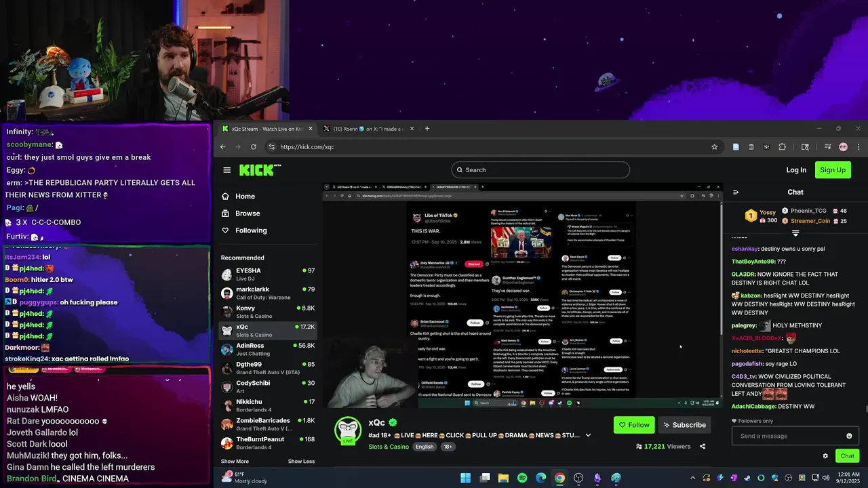This screenshot has height=488, width=868.
Task: Open markclarkk recommended channel
Action: coord(268,293)
